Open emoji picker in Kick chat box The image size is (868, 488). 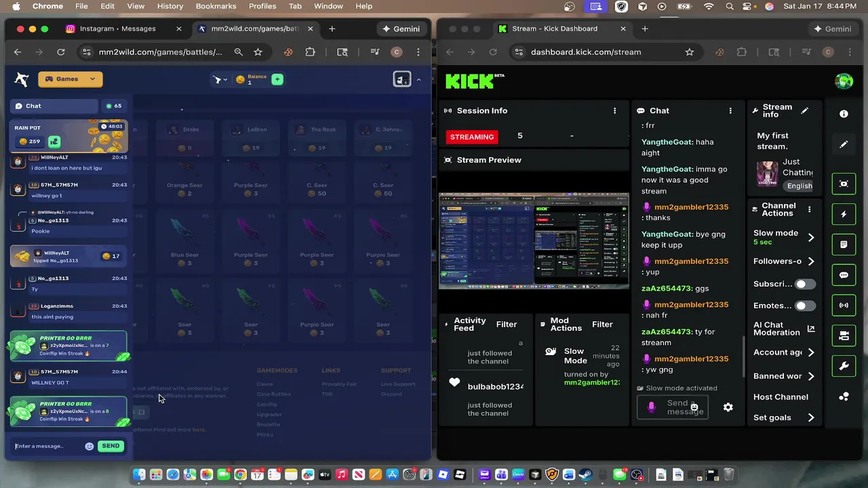click(x=694, y=407)
